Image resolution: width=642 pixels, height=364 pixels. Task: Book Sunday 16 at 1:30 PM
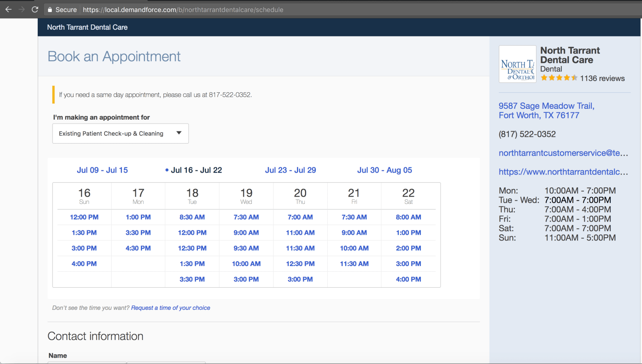point(84,233)
